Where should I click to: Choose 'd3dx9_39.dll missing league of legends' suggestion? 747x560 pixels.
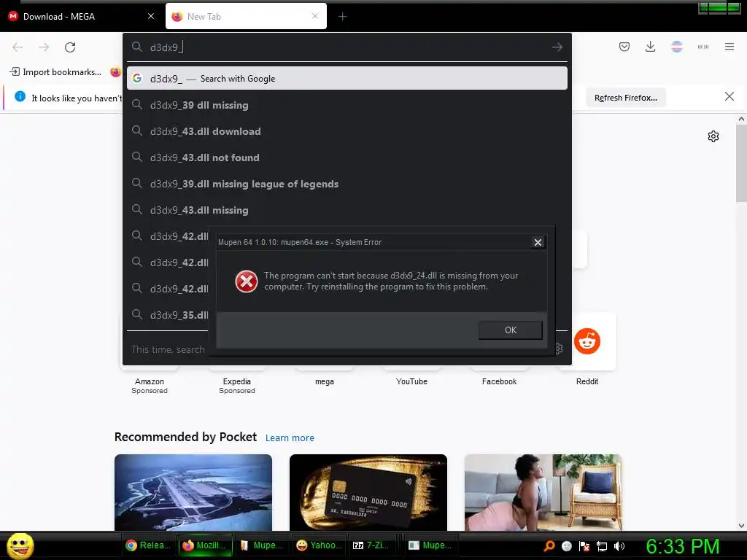[347, 184]
